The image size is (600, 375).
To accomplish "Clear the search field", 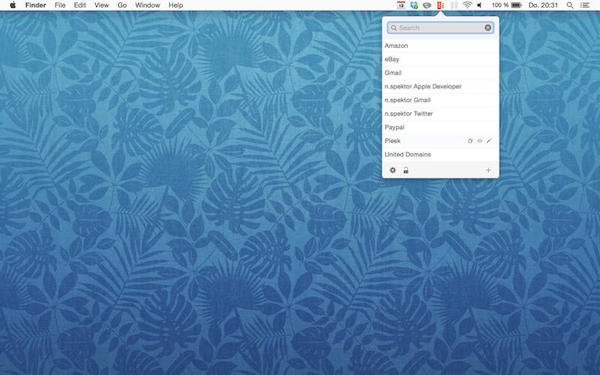I will pos(488,28).
